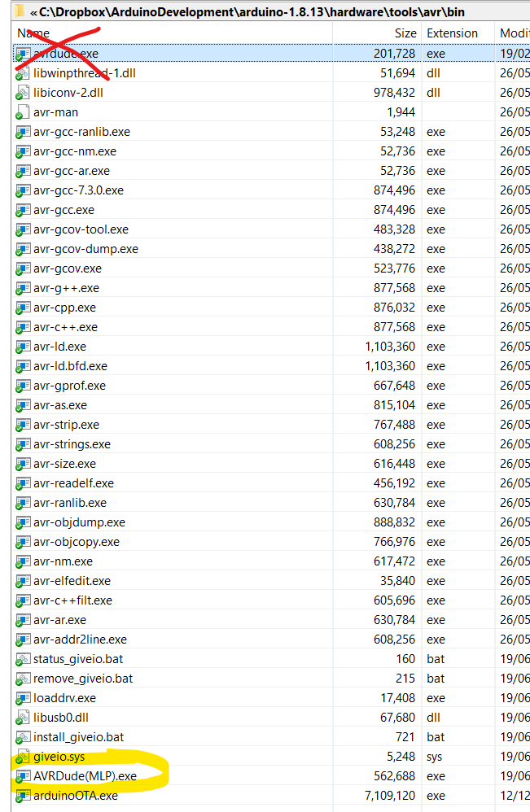The width and height of the screenshot is (530, 812).
Task: Sort by Extension column header
Action: 458,33
